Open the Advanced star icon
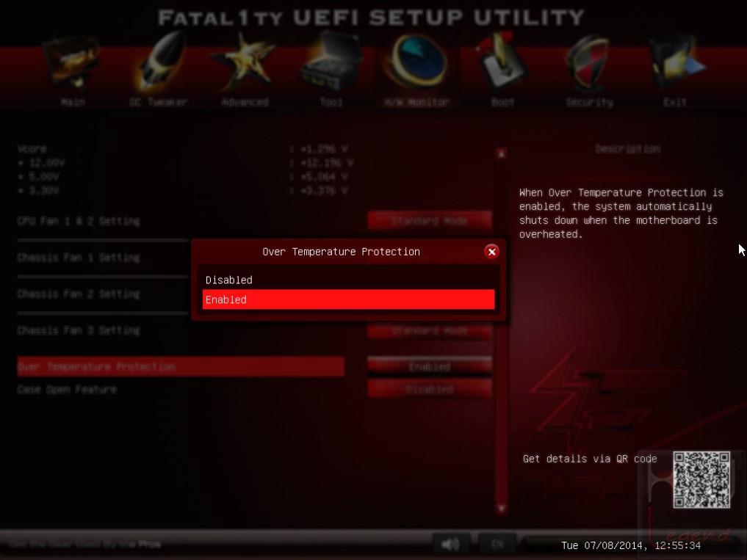 [245, 63]
